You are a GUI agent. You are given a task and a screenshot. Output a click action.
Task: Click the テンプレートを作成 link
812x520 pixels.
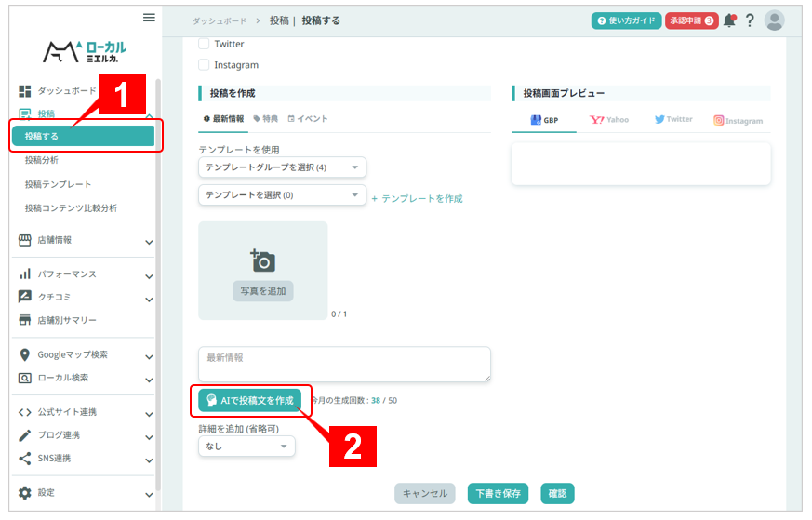point(417,198)
